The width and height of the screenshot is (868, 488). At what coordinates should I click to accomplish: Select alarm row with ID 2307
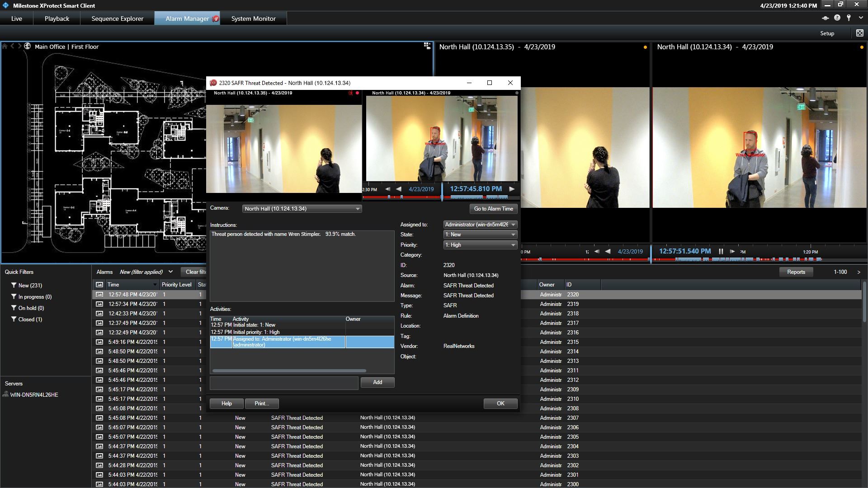477,418
